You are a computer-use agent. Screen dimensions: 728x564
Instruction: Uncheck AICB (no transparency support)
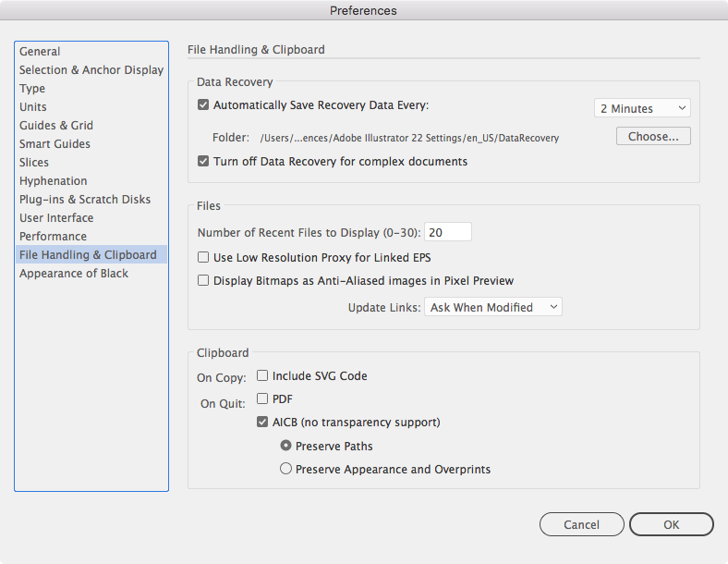click(x=262, y=423)
